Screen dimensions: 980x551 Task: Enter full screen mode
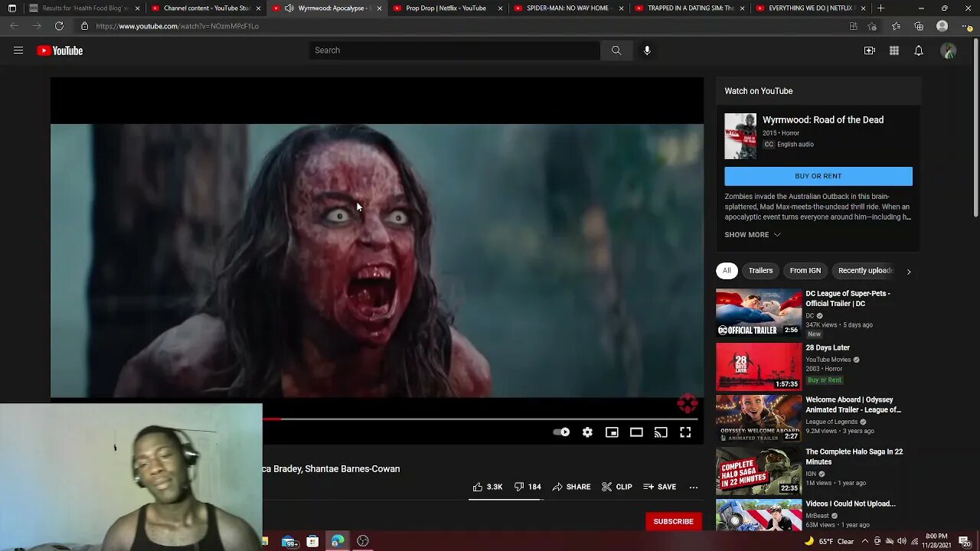point(685,432)
